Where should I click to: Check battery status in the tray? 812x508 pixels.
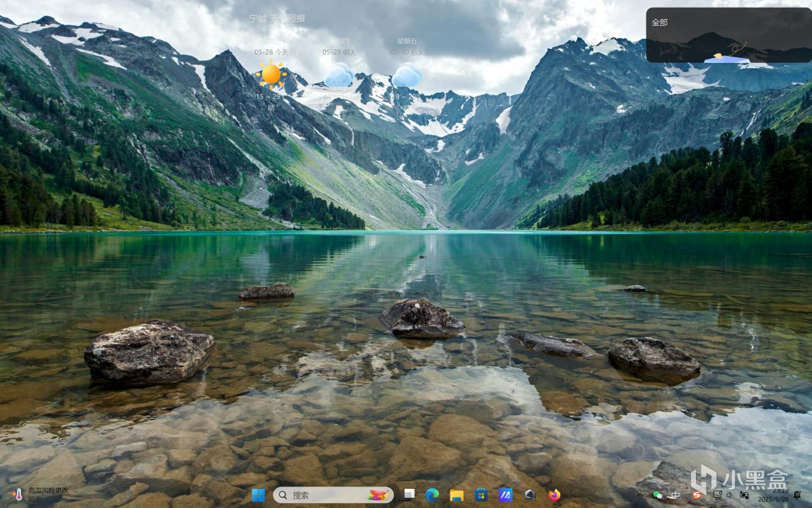(743, 495)
